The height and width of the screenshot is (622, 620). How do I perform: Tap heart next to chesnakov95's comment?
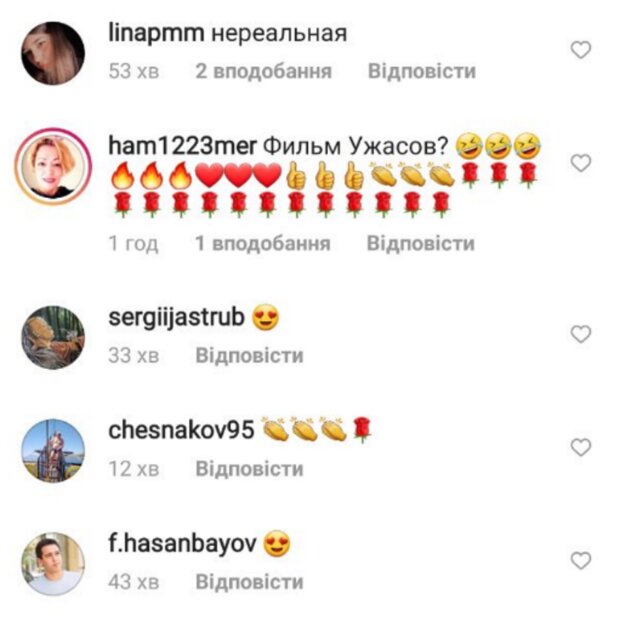pos(581,447)
